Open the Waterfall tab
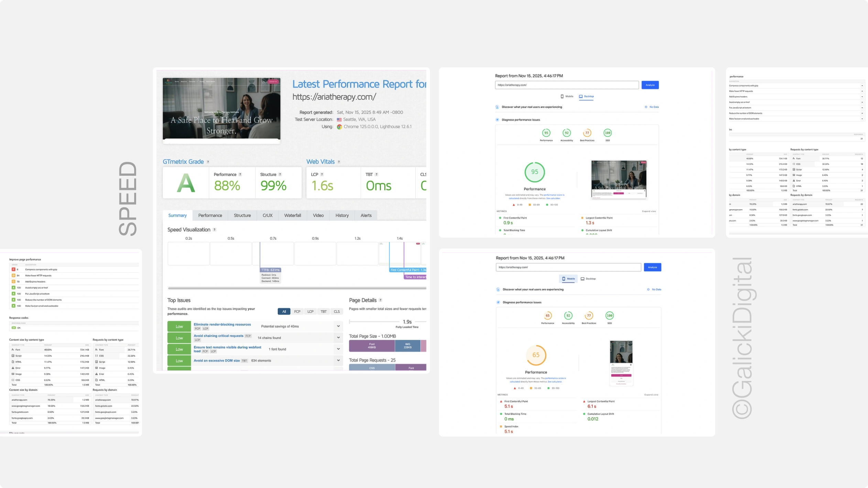The image size is (868, 488). tap(293, 215)
